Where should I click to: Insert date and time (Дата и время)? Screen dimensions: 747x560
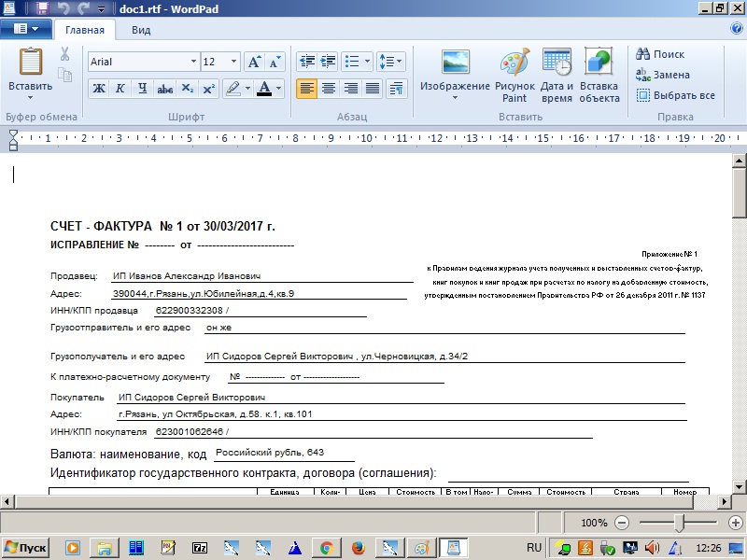[557, 63]
